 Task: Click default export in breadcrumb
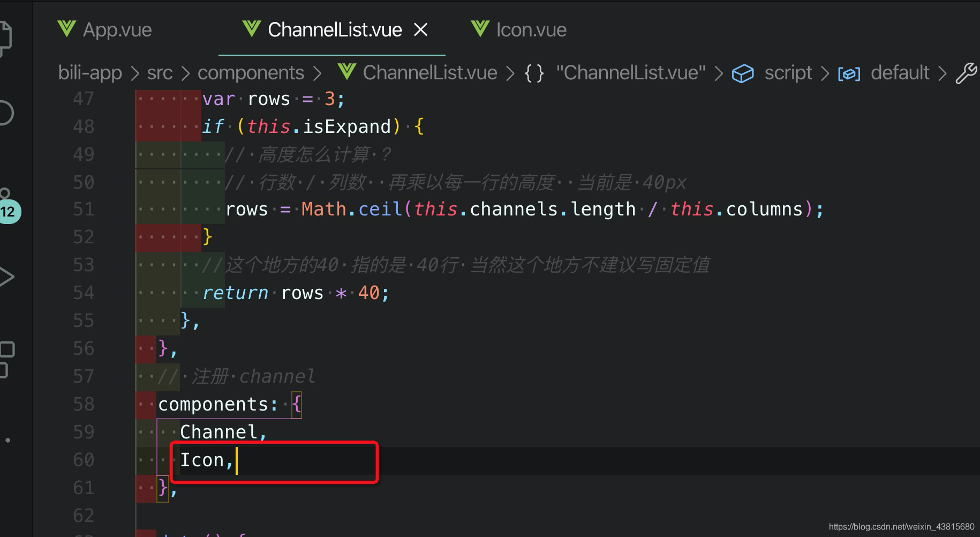tap(900, 73)
